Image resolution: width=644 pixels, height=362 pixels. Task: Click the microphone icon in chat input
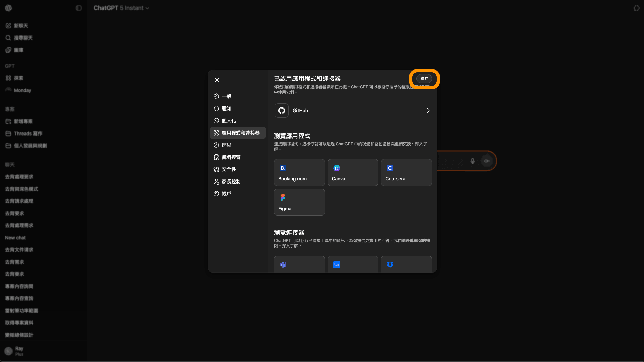472,161
